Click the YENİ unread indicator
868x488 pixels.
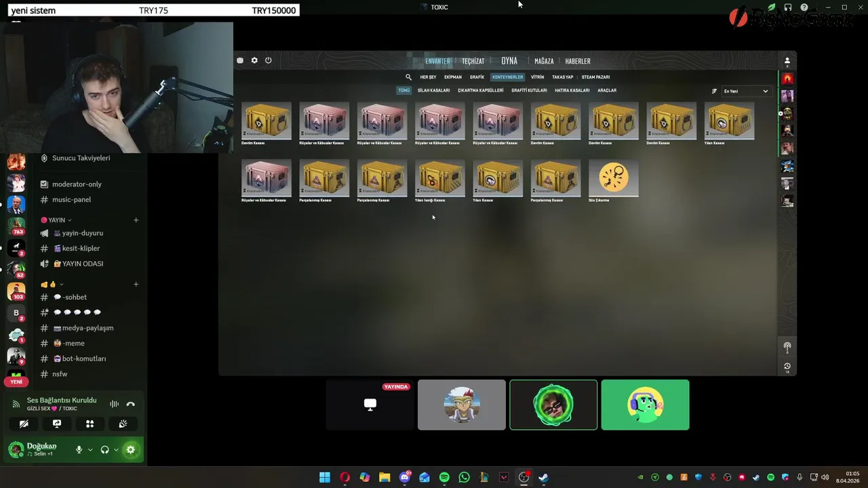coord(16,382)
